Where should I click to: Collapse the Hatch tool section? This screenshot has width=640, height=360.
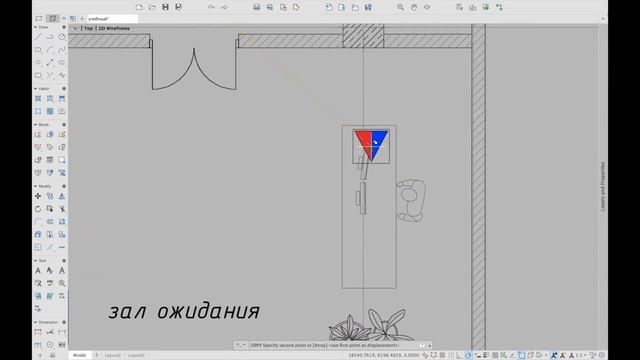(36, 89)
